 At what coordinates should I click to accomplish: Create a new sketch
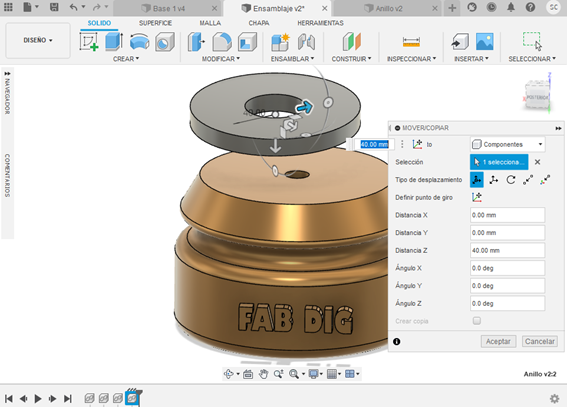pyautogui.click(x=89, y=41)
